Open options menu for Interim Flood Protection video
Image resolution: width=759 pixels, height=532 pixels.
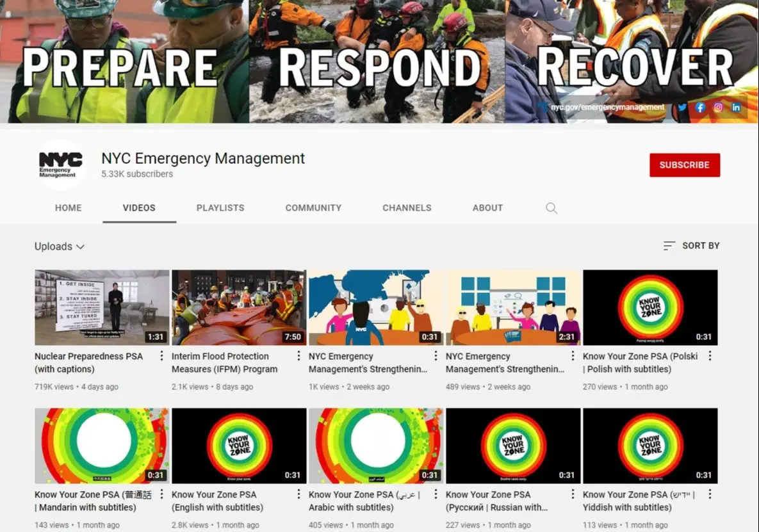tap(298, 356)
